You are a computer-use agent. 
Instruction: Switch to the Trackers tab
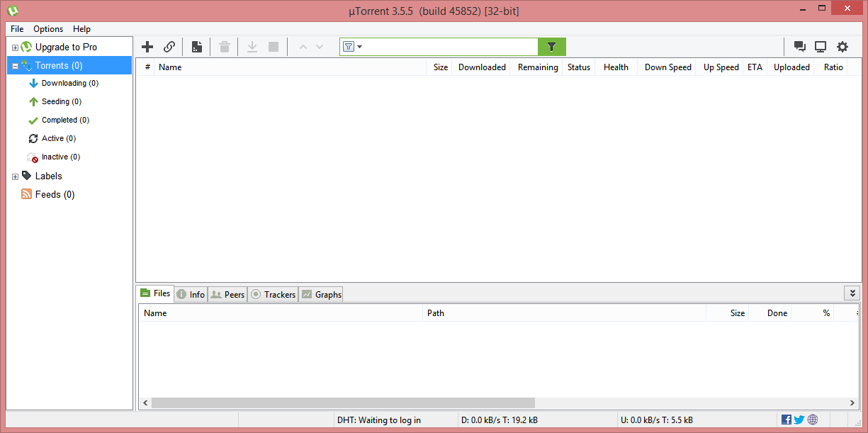coord(273,294)
